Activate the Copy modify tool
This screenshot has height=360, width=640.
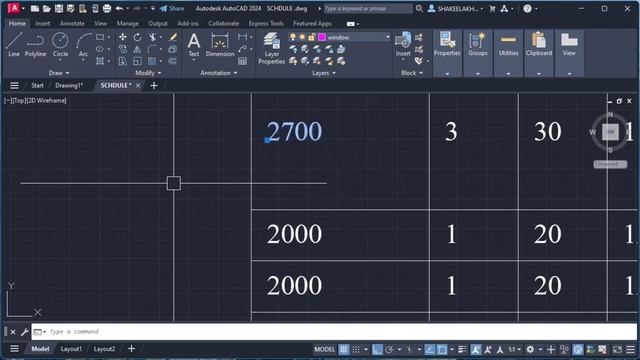(x=122, y=49)
